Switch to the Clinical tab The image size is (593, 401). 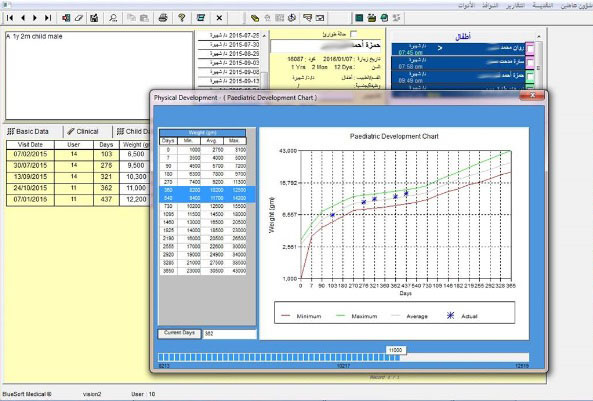[x=83, y=132]
